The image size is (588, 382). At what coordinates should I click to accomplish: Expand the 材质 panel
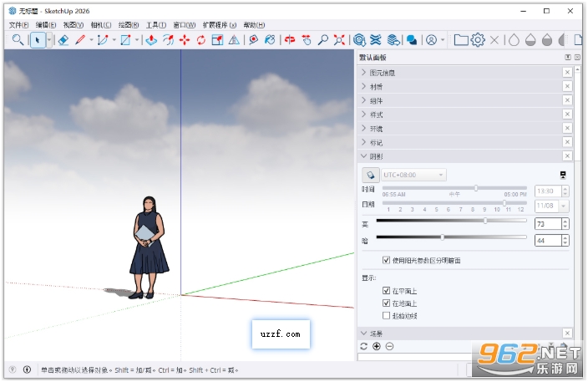[x=460, y=87]
